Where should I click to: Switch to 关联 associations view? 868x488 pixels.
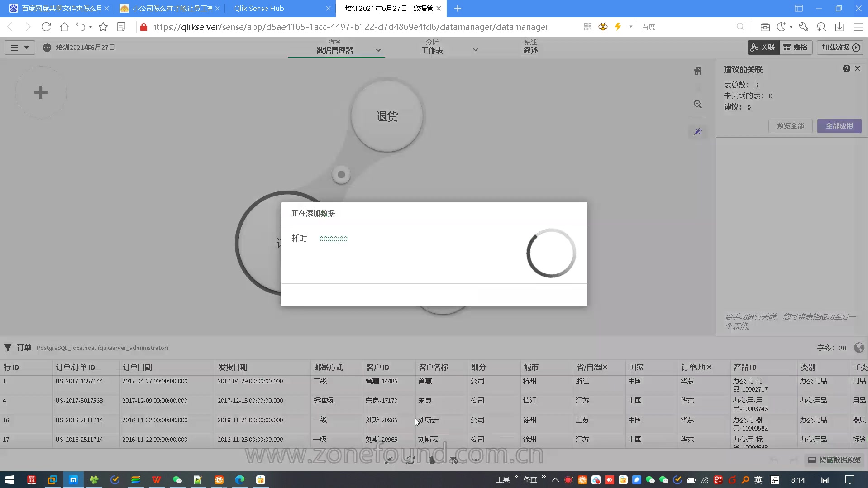pyautogui.click(x=763, y=48)
